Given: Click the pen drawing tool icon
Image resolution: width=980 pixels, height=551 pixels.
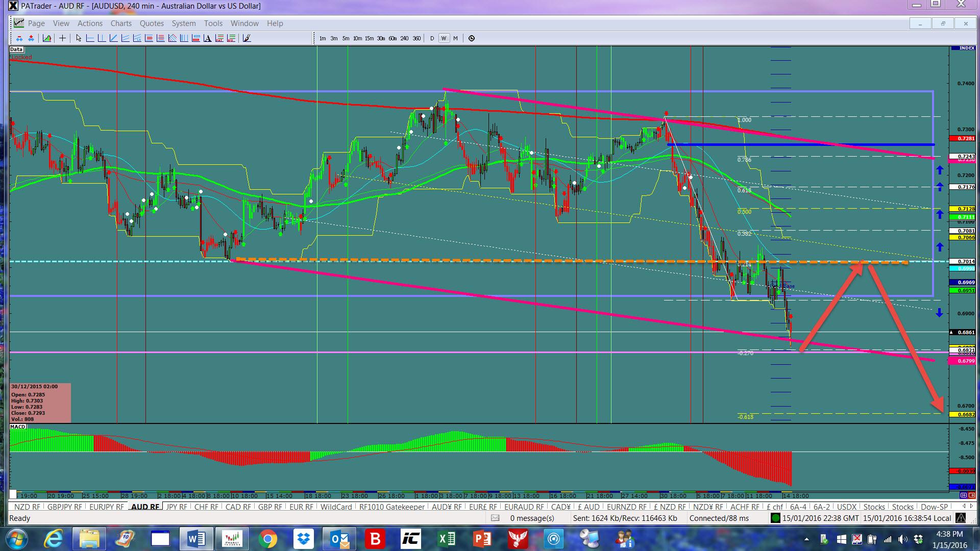Looking at the screenshot, I should (247, 38).
